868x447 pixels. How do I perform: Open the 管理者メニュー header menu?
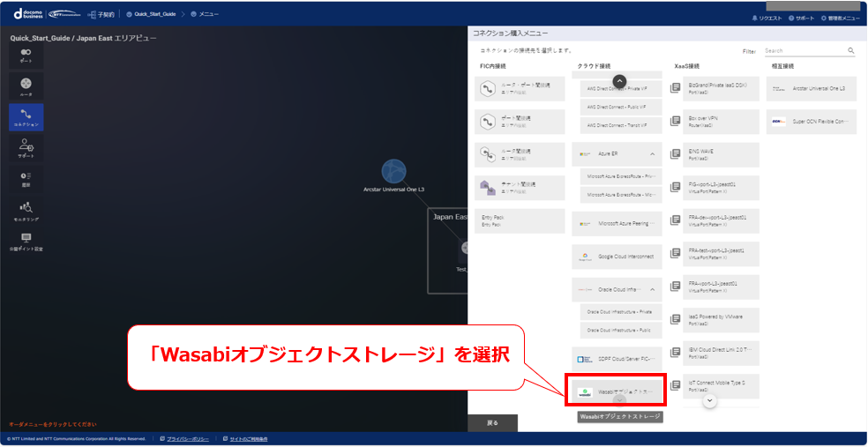coord(840,19)
